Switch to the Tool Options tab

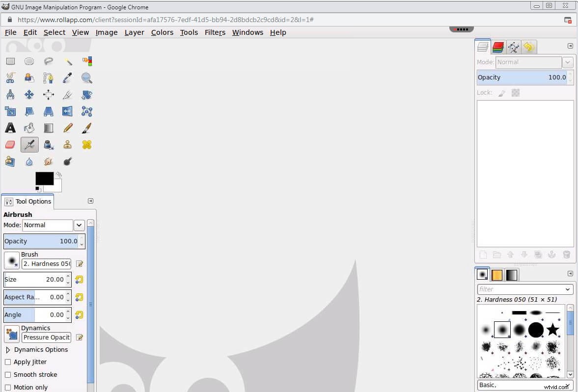pos(28,202)
